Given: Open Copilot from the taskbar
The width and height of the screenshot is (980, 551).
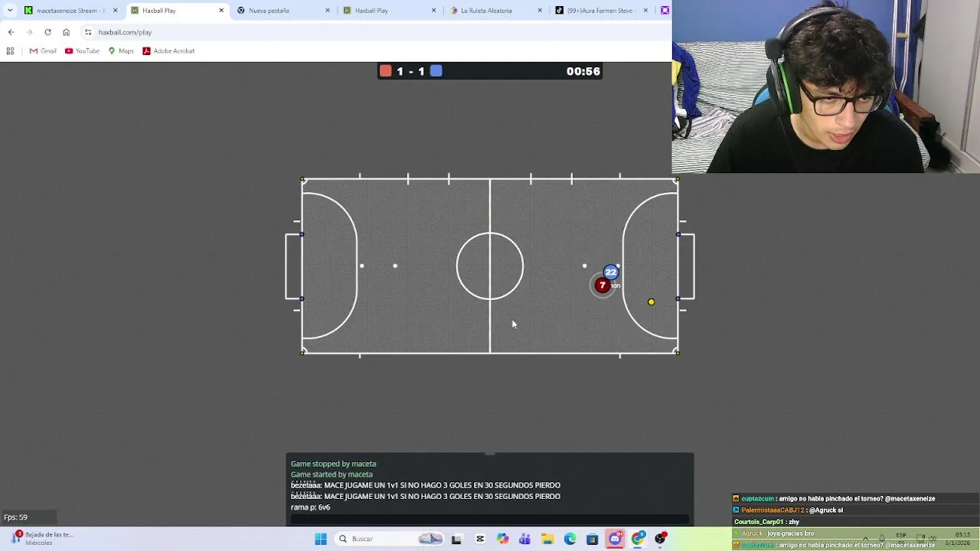Looking at the screenshot, I should pos(502,539).
